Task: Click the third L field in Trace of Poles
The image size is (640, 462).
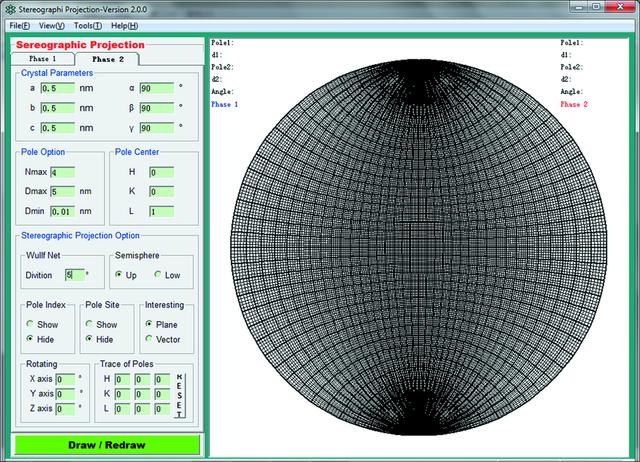Action: (162, 409)
